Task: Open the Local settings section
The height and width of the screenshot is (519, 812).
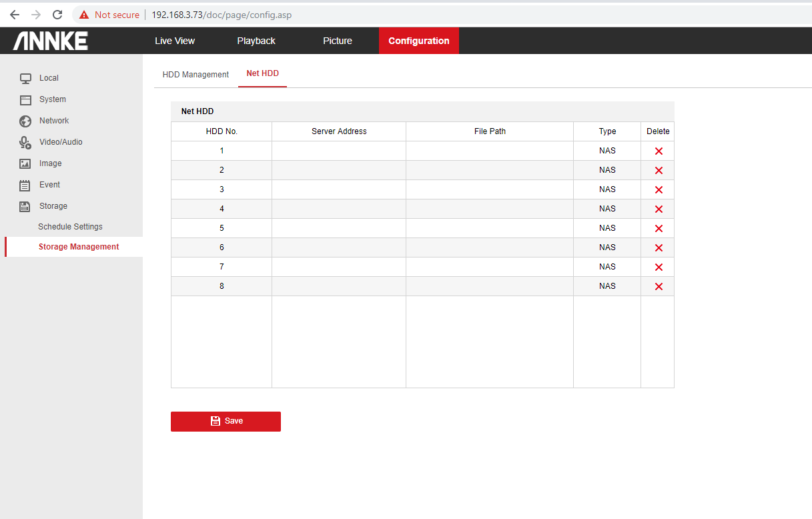Action: tap(49, 78)
